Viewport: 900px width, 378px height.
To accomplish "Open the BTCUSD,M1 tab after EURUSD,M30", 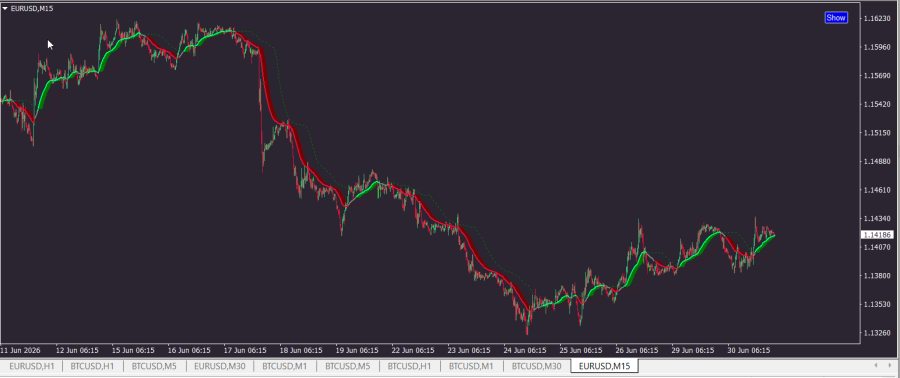I will [x=285, y=366].
